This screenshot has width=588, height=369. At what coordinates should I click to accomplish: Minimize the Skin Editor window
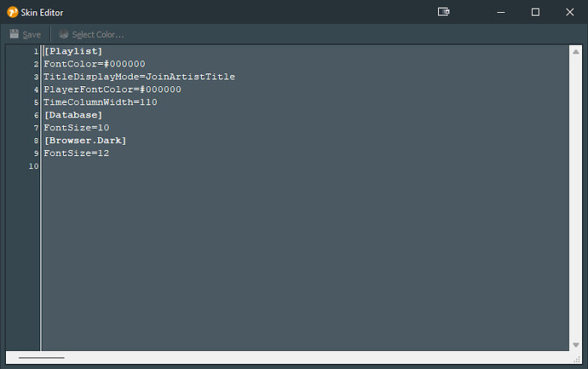(501, 12)
